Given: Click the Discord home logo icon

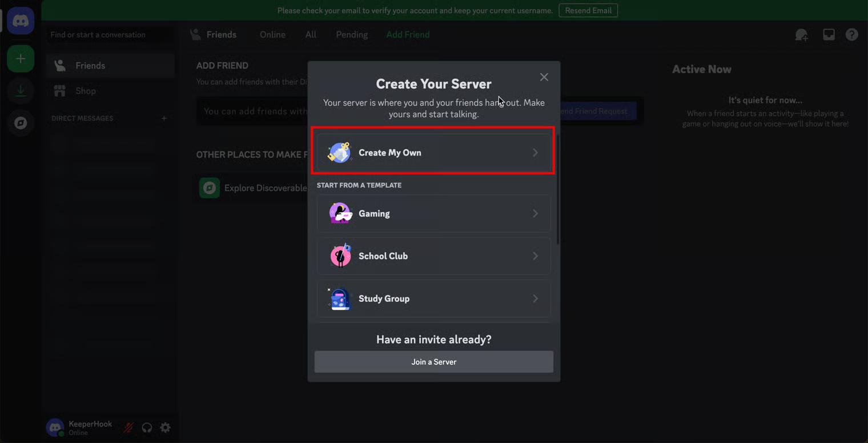Looking at the screenshot, I should pyautogui.click(x=21, y=21).
